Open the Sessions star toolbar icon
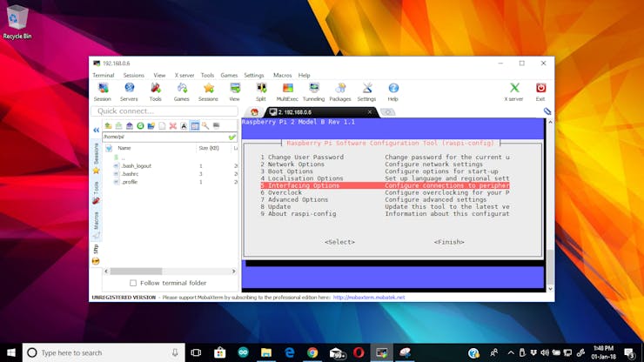Viewport: 644px width, 362px height. [x=208, y=91]
